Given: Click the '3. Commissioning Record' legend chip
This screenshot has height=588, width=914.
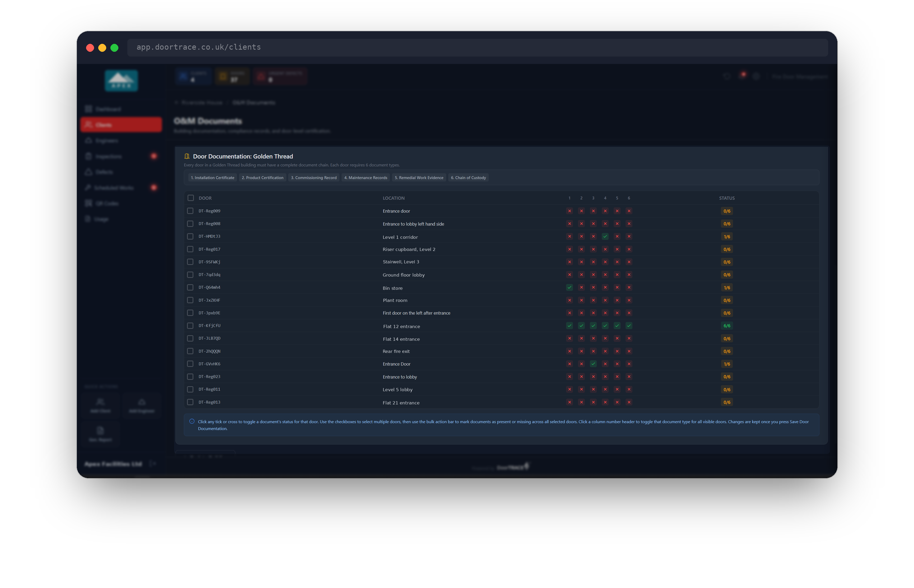Looking at the screenshot, I should [314, 178].
